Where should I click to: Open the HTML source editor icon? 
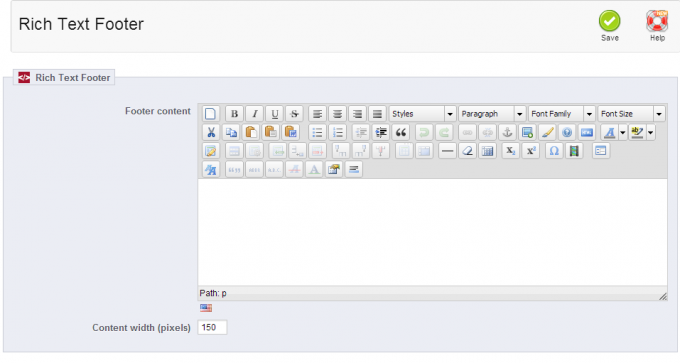(x=587, y=132)
